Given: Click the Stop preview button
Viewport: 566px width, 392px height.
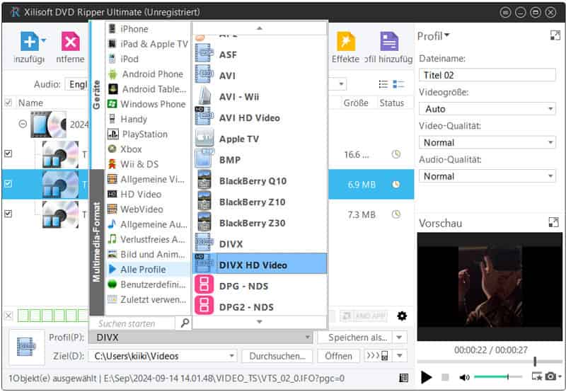Looking at the screenshot, I should click(445, 377).
